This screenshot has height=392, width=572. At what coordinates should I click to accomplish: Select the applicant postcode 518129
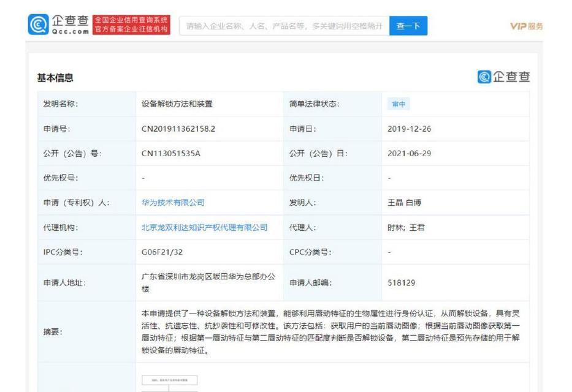(402, 283)
